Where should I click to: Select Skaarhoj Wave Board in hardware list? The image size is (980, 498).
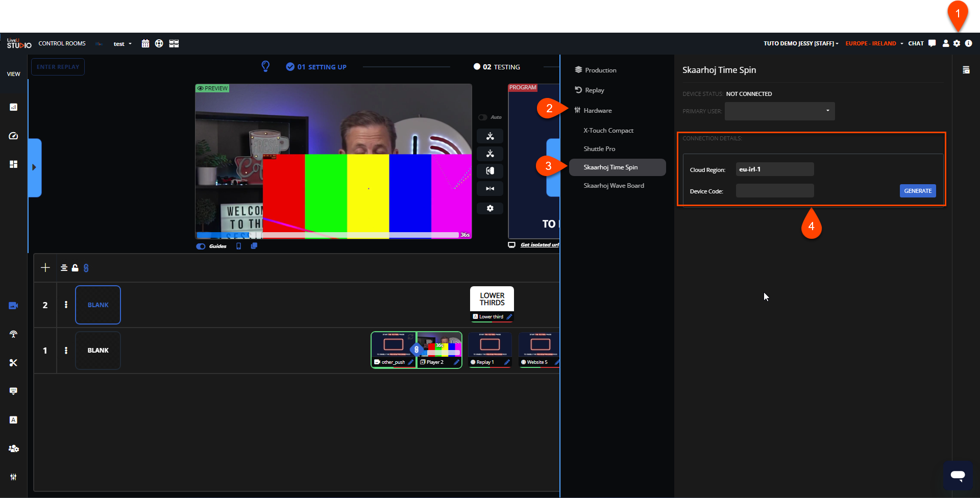coord(614,186)
